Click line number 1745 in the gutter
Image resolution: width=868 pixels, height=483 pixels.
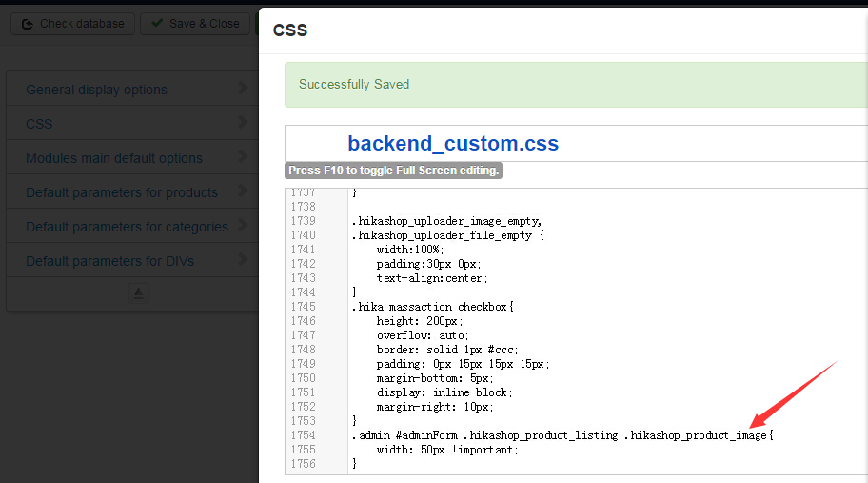pyautogui.click(x=303, y=307)
